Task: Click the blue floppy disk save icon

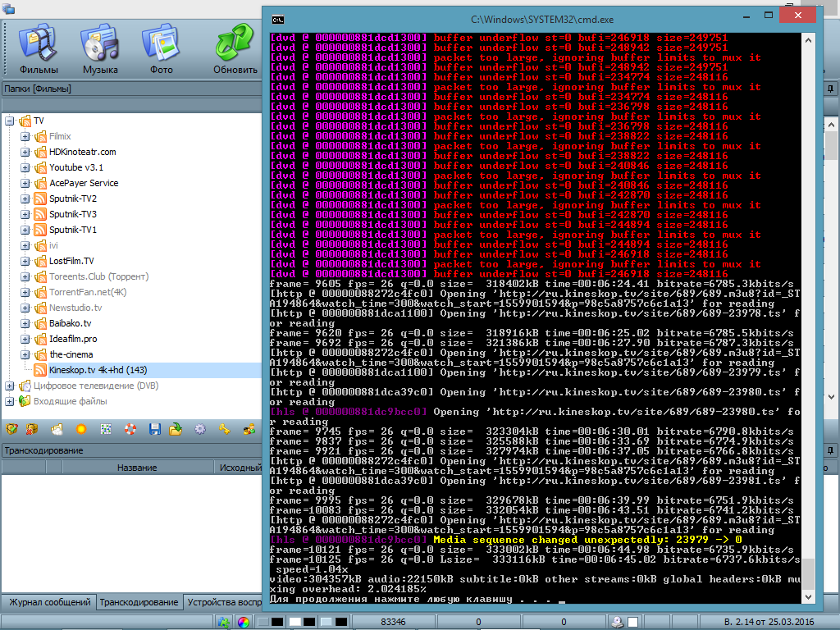Action: point(153,429)
